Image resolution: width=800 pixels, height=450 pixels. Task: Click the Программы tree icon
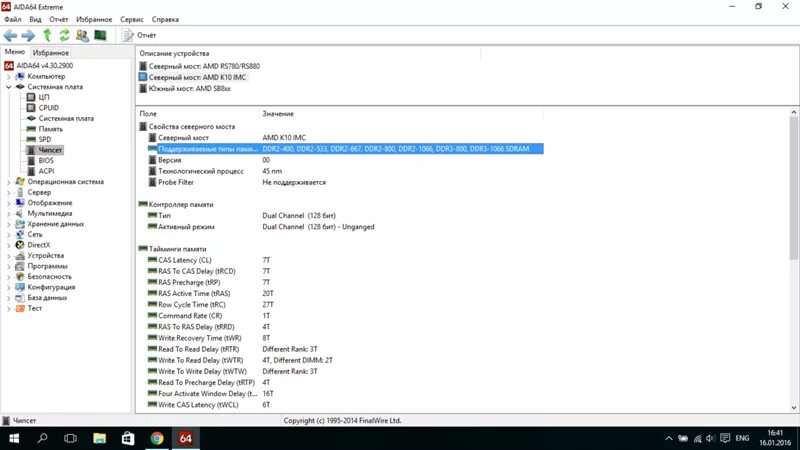(20, 266)
